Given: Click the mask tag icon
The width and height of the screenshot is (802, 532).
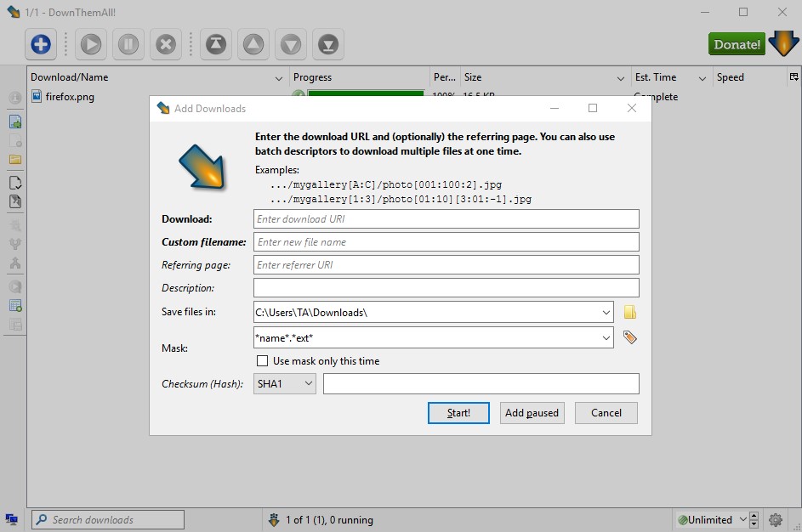Looking at the screenshot, I should [630, 337].
